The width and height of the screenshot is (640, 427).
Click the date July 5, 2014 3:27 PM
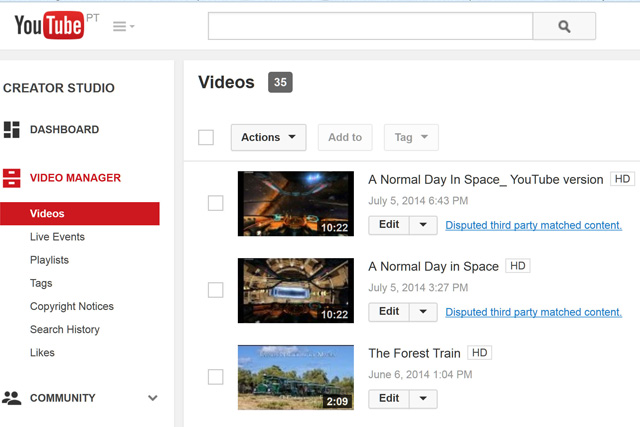(x=418, y=288)
